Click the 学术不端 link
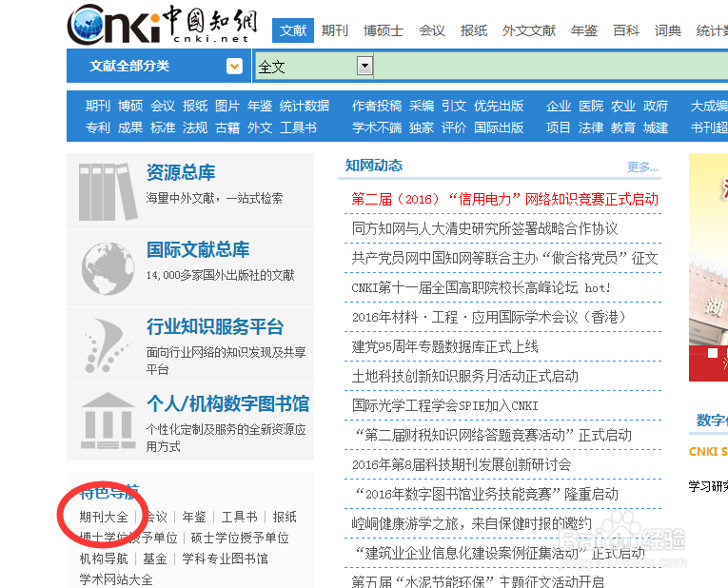 [x=377, y=127]
